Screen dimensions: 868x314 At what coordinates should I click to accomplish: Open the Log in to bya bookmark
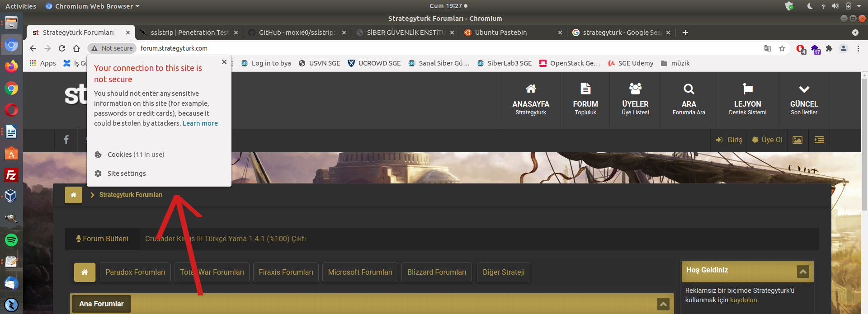coord(266,63)
